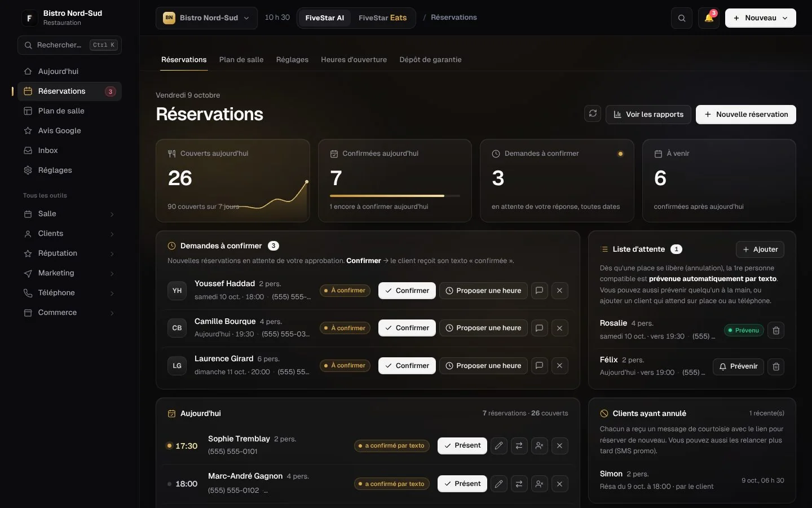Cancel Marc-André Gagnon's 18:00 reservation
The width and height of the screenshot is (812, 508).
point(559,484)
